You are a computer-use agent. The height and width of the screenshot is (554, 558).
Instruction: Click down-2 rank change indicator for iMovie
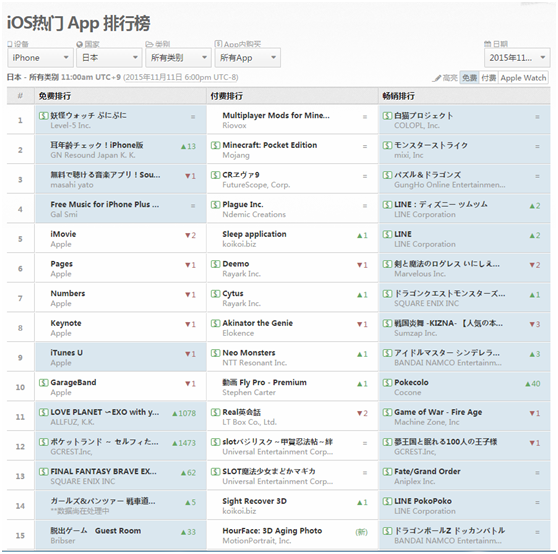[190, 236]
